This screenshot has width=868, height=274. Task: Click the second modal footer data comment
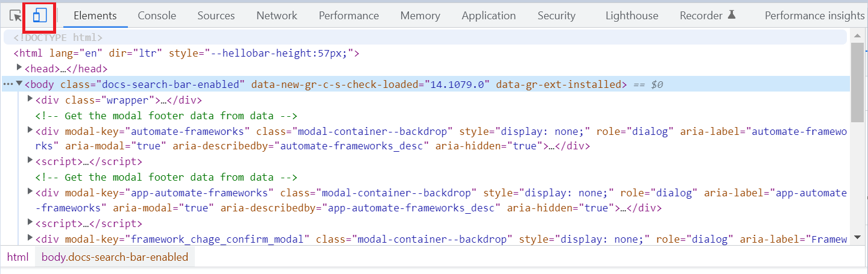(x=166, y=177)
